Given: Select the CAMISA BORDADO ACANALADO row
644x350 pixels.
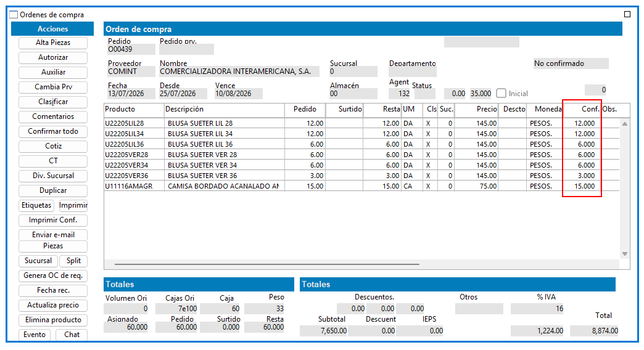Looking at the screenshot, I should (361, 186).
